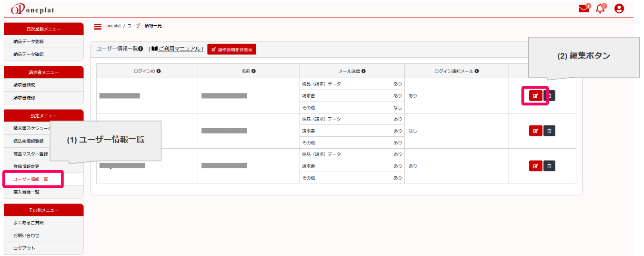Open the mail envelope notifications icon

584,9
